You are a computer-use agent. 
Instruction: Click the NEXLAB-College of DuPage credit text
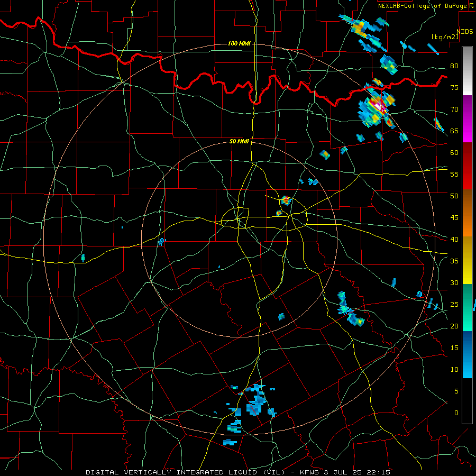tap(425, 6)
